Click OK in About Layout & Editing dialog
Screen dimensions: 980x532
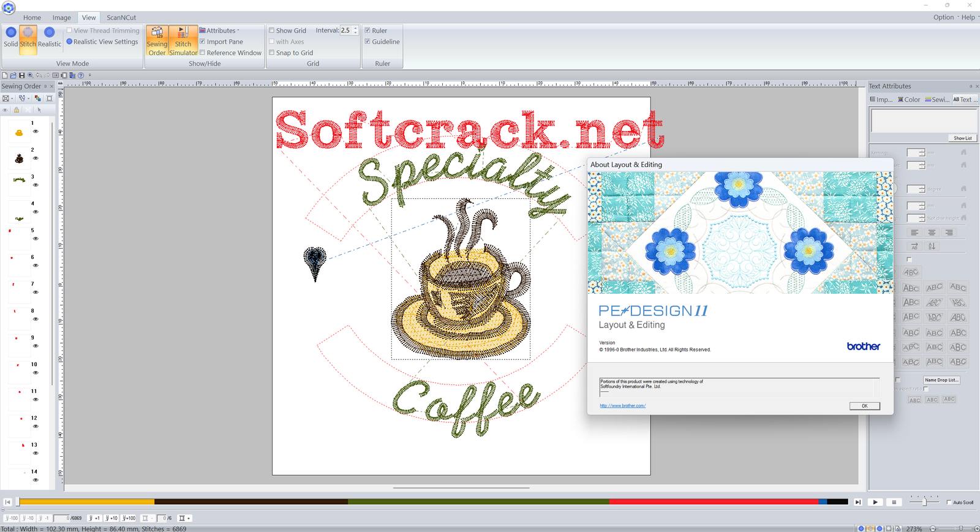[x=864, y=406]
